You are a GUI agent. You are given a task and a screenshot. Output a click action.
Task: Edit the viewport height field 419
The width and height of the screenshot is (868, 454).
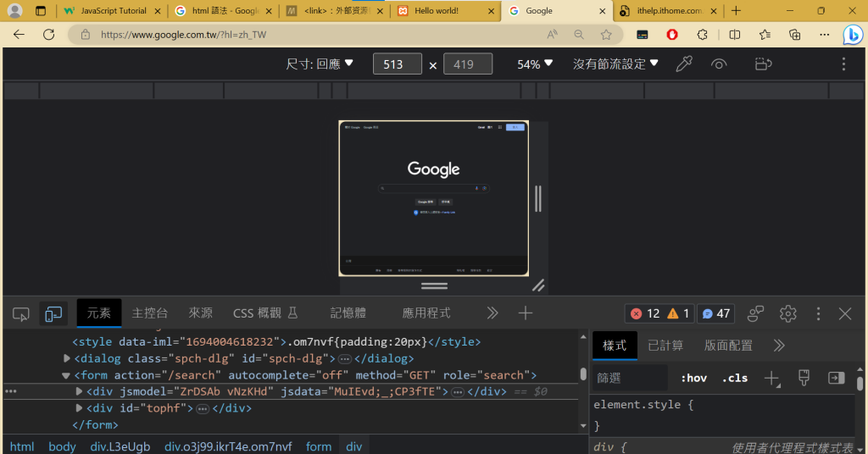pyautogui.click(x=468, y=64)
